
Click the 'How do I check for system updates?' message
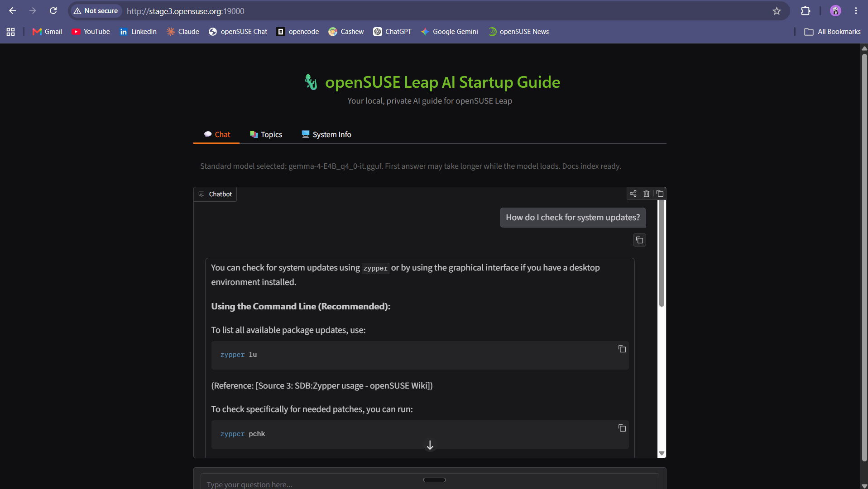tap(573, 218)
